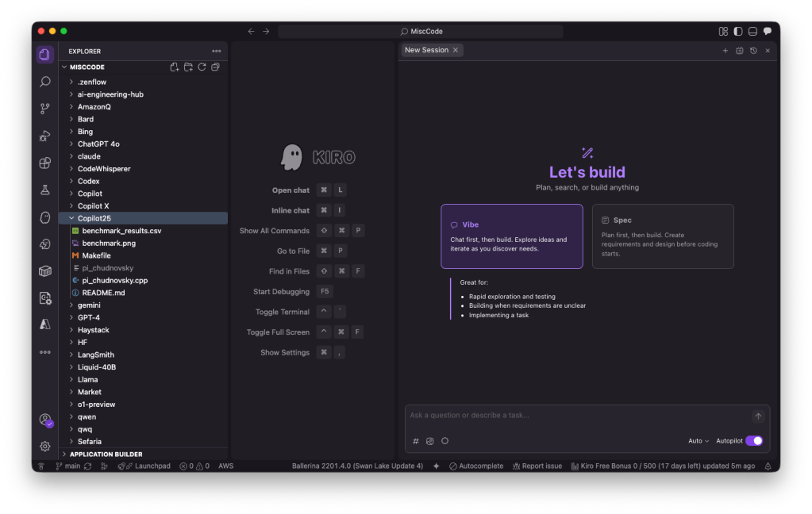Click Report issue in status bar
The image size is (812, 514).
tap(537, 466)
